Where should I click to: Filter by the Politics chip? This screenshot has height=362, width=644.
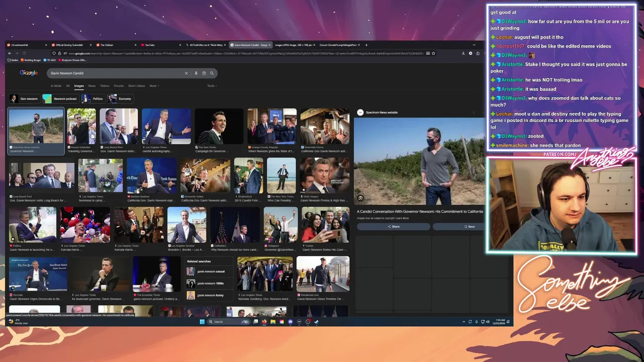pyautogui.click(x=93, y=99)
